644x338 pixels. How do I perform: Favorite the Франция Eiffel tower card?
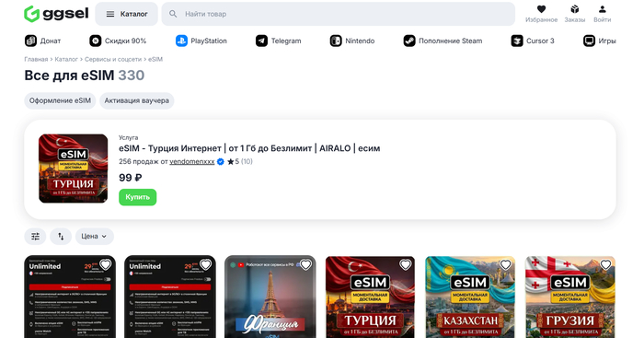tap(305, 265)
